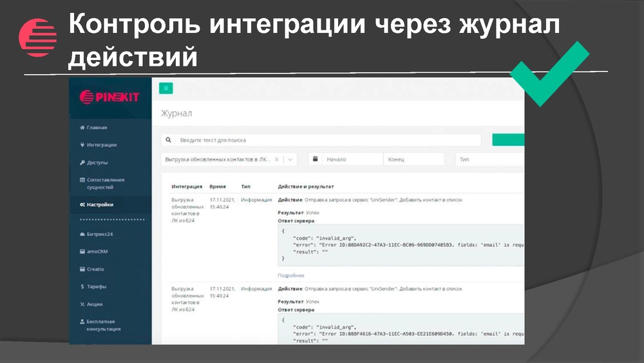Click the calendar icon before Начало field
The image size is (644, 363).
(316, 159)
